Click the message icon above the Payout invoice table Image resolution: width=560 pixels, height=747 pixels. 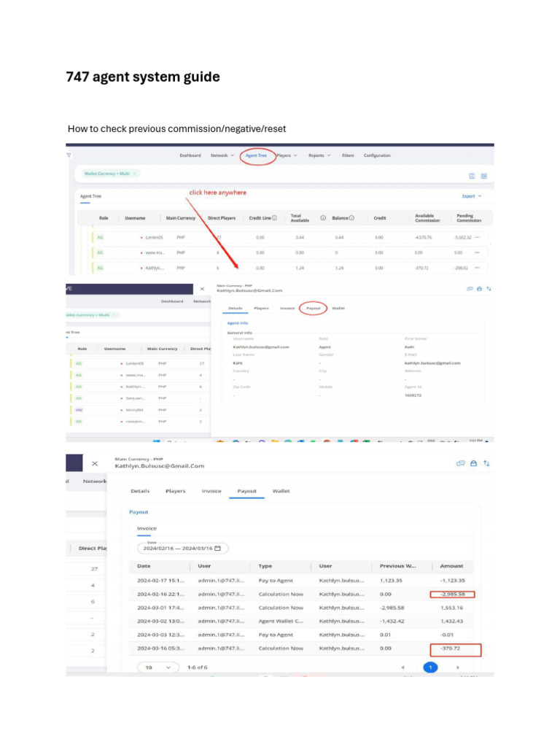pos(461,463)
